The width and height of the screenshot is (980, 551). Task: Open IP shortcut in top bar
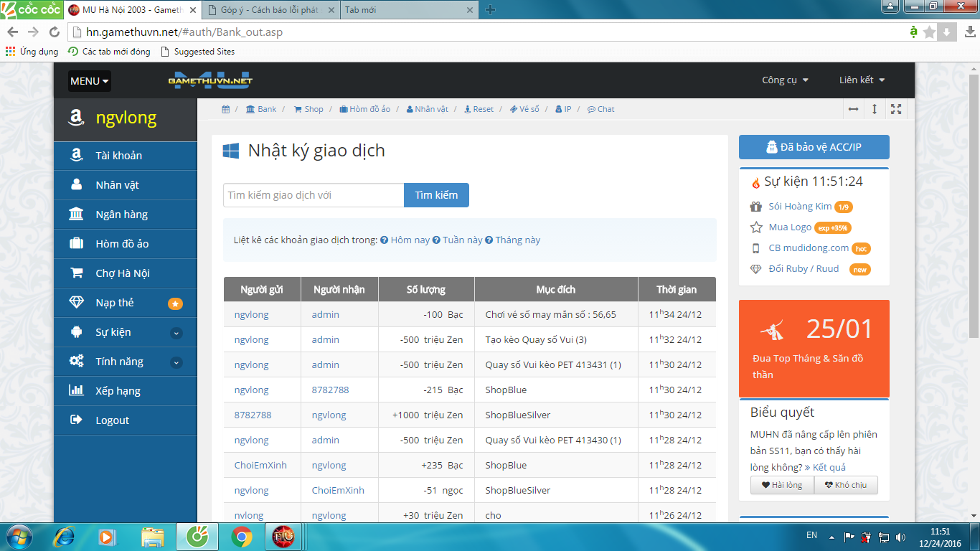coord(563,109)
